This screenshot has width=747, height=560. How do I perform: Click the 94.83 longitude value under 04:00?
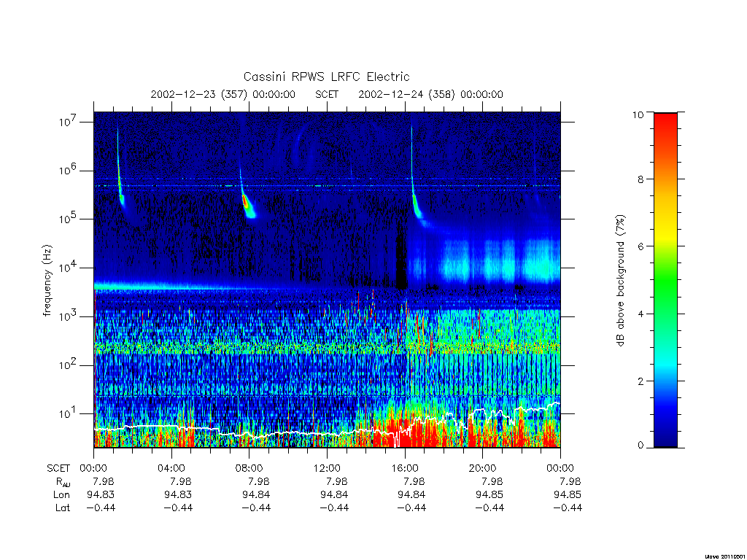[x=178, y=495]
